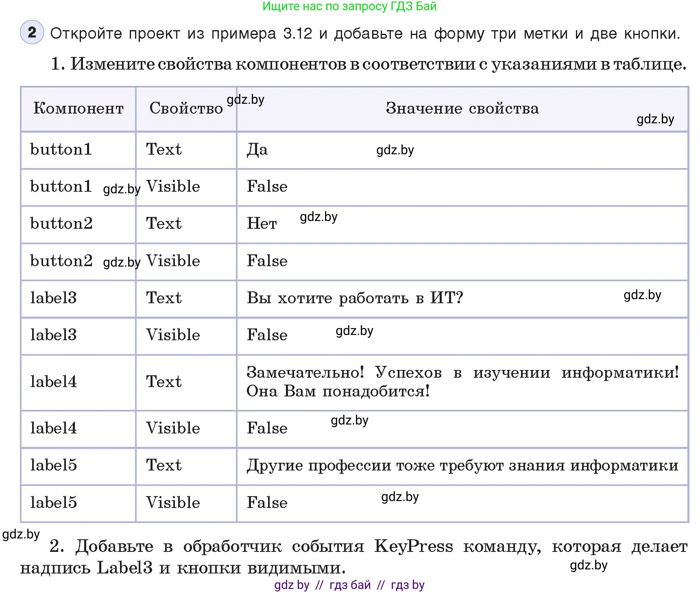Open the Компонент column header
700x593 pixels.
[x=78, y=109]
